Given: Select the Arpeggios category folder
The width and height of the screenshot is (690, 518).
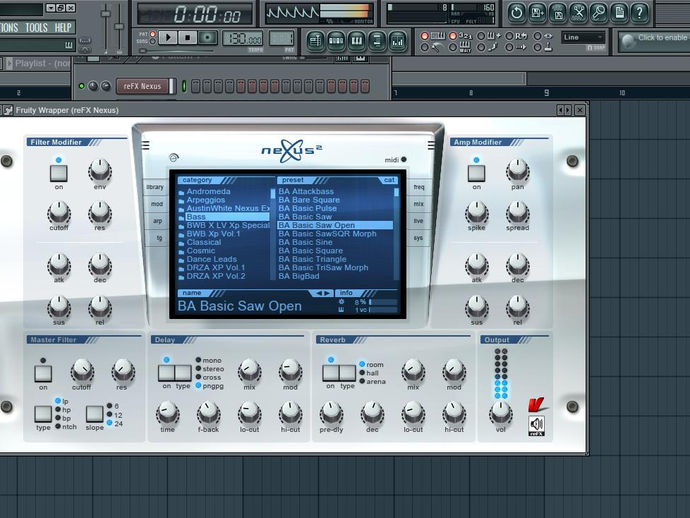Looking at the screenshot, I should 206,200.
